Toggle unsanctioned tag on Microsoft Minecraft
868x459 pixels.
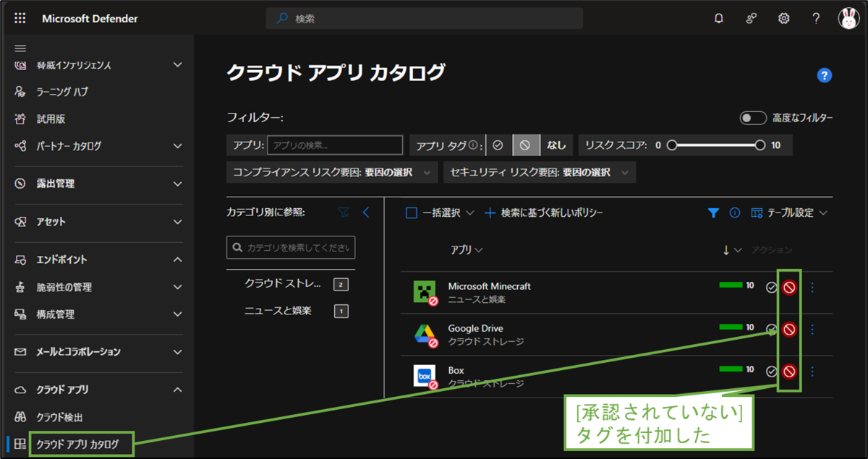tap(789, 288)
